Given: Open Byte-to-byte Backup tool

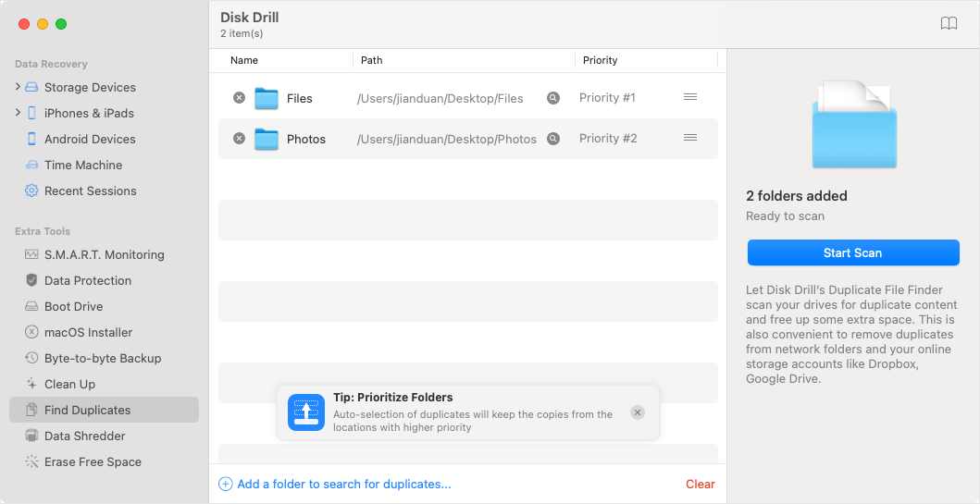Looking at the screenshot, I should [104, 359].
